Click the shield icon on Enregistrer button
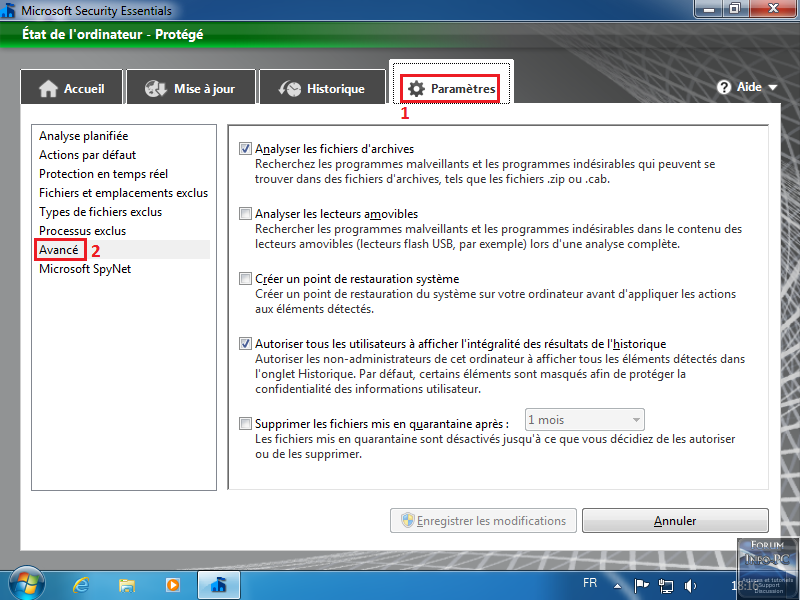 (x=407, y=520)
